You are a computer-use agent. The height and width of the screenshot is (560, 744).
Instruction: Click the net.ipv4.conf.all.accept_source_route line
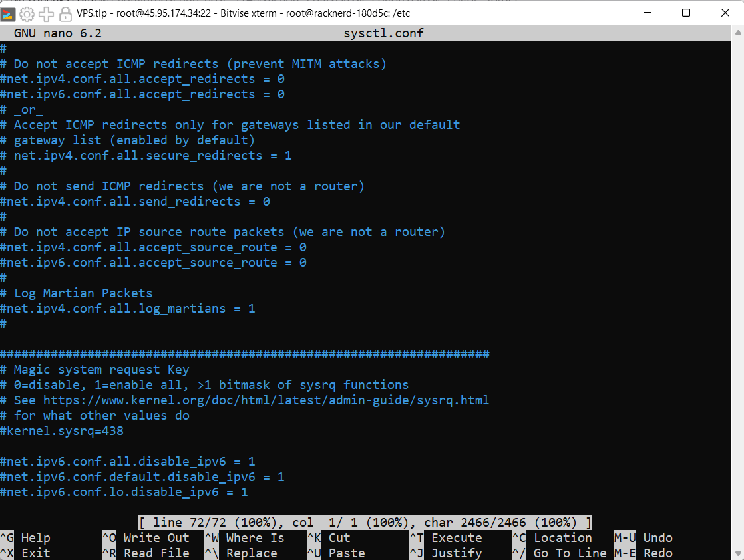(x=153, y=247)
